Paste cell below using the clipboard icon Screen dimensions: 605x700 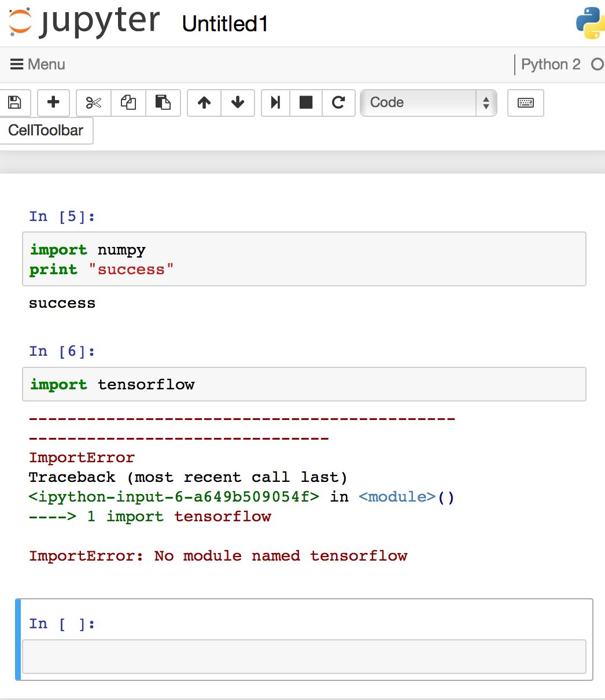pyautogui.click(x=163, y=103)
